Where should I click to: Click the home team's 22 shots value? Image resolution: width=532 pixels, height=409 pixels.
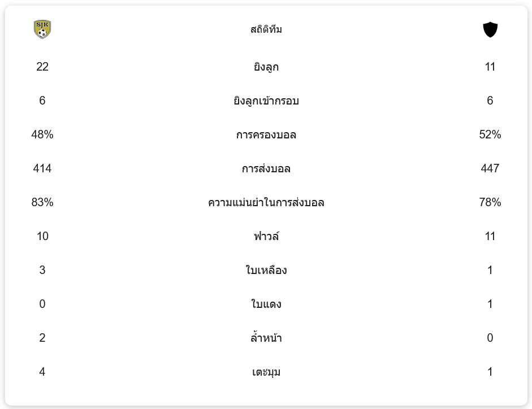pos(42,67)
